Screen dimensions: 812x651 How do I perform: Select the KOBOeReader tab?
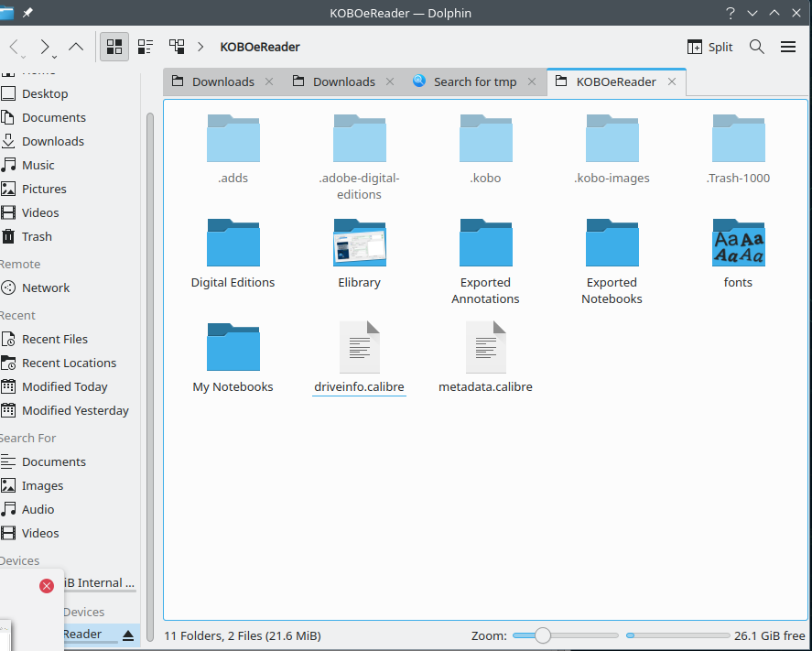(616, 81)
